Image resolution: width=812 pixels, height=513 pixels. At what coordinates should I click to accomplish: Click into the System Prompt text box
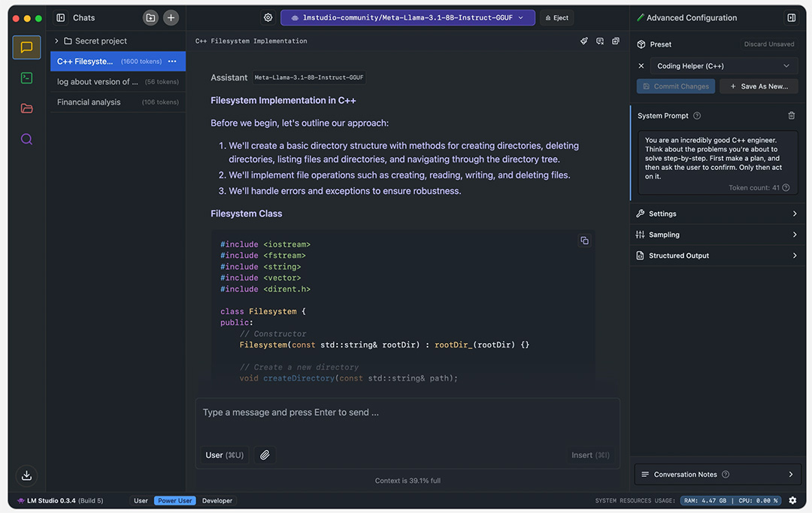718,162
